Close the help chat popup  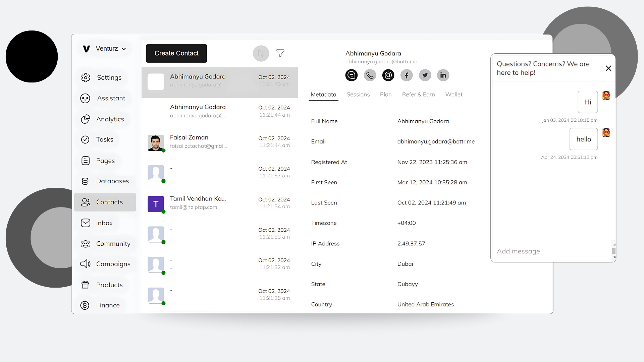tap(608, 68)
